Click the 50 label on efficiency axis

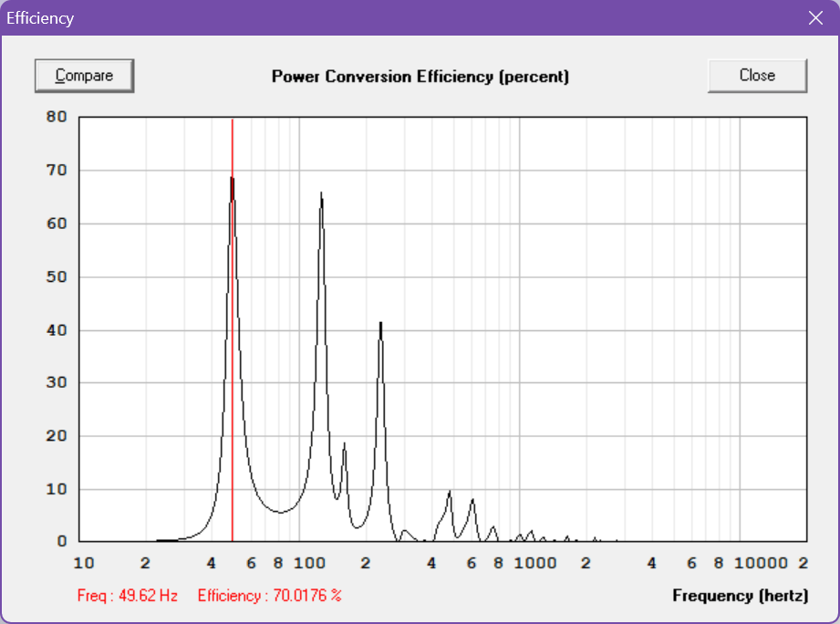(57, 277)
